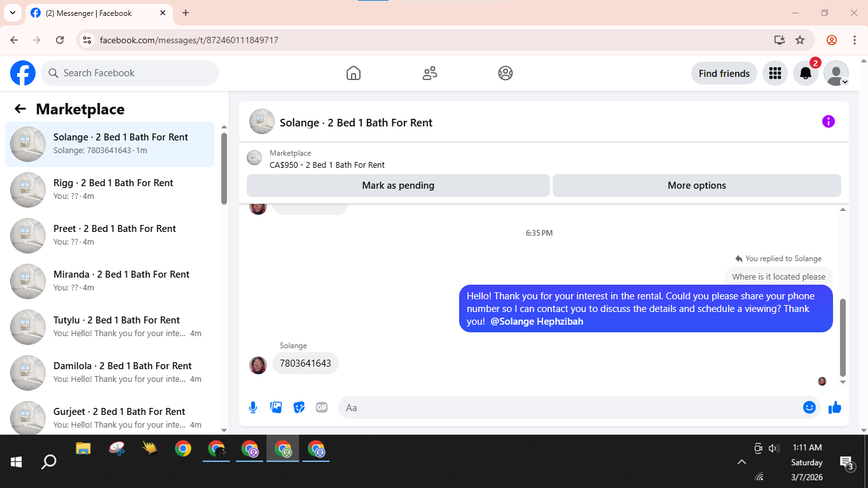Click the browser back button
The image size is (868, 488).
[x=14, y=40]
